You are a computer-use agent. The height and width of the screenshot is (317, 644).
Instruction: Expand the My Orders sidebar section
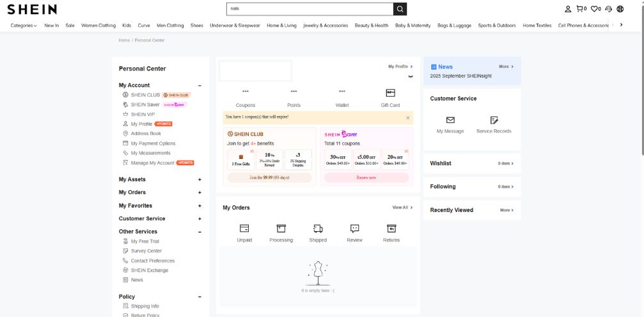click(200, 193)
